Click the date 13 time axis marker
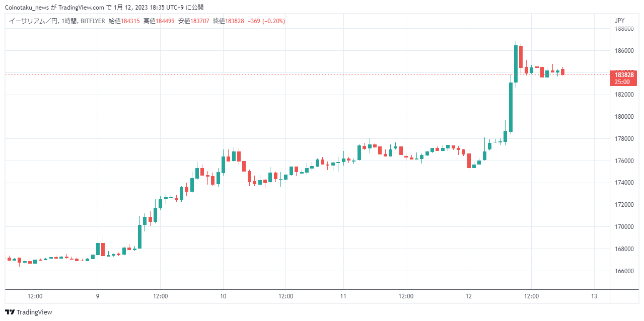644x321 pixels. [x=594, y=296]
